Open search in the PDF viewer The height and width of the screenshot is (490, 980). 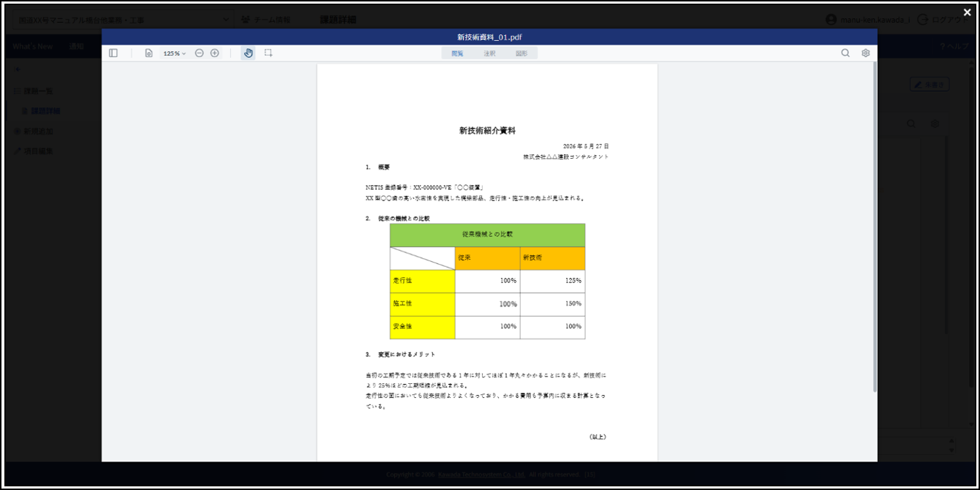[x=845, y=53]
